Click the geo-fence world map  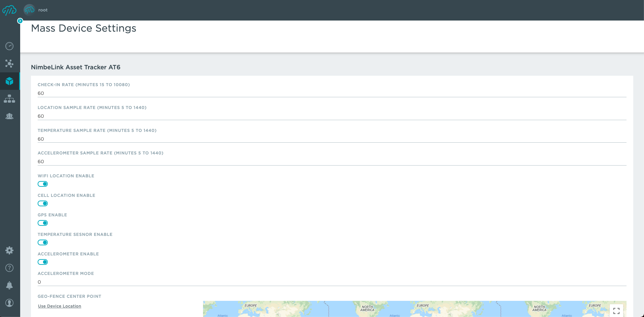click(414, 309)
